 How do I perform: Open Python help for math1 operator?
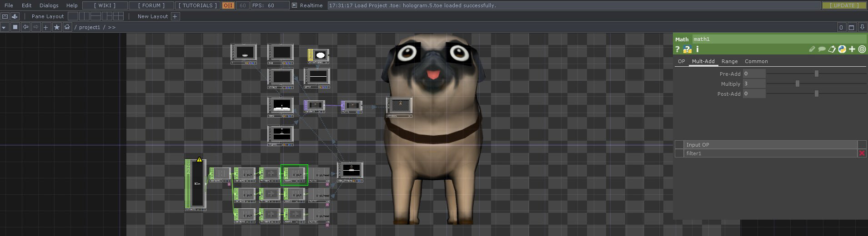click(x=687, y=49)
